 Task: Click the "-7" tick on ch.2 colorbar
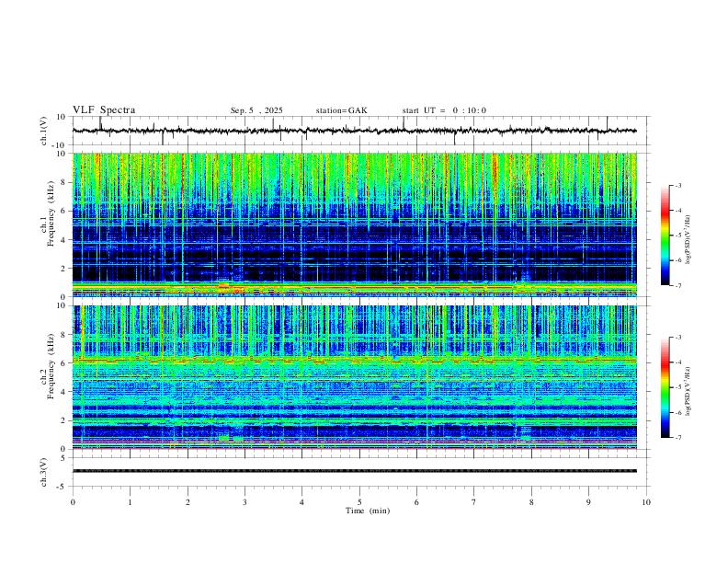(x=677, y=438)
